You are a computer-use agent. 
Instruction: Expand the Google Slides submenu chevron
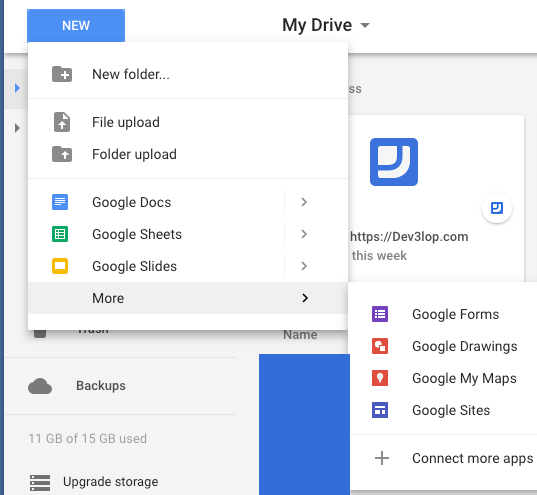(304, 266)
